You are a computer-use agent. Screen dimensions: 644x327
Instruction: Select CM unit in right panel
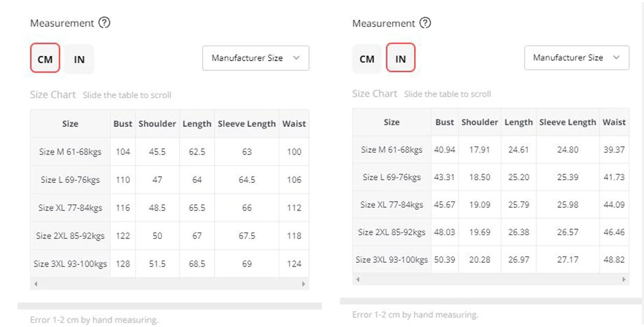[367, 59]
